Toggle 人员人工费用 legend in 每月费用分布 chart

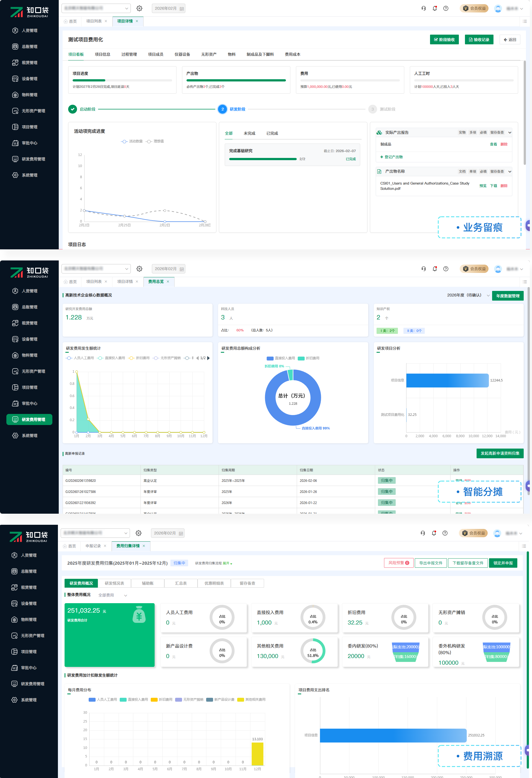pyautogui.click(x=103, y=699)
